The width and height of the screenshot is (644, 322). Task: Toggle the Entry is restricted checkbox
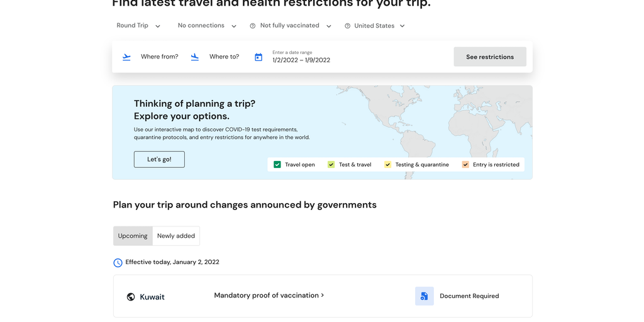coord(465,165)
